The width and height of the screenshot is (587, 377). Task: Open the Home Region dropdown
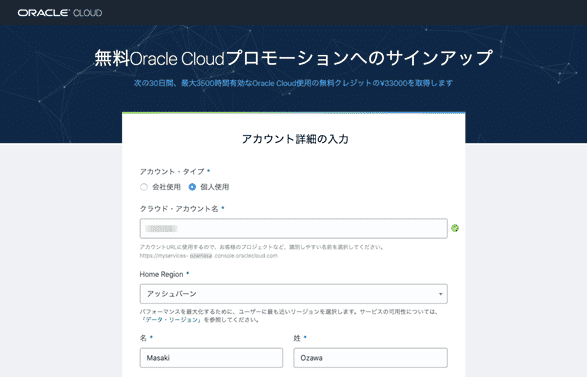click(294, 294)
